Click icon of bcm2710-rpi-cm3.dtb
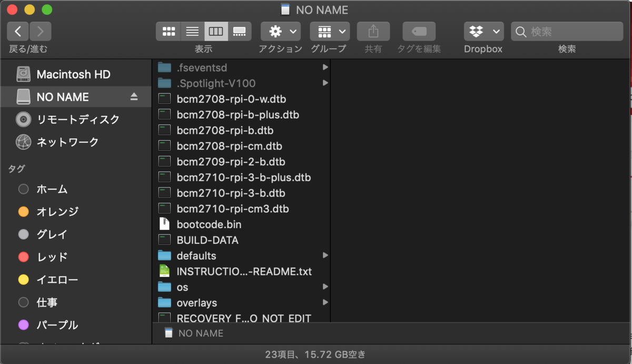The width and height of the screenshot is (632, 364). click(165, 209)
